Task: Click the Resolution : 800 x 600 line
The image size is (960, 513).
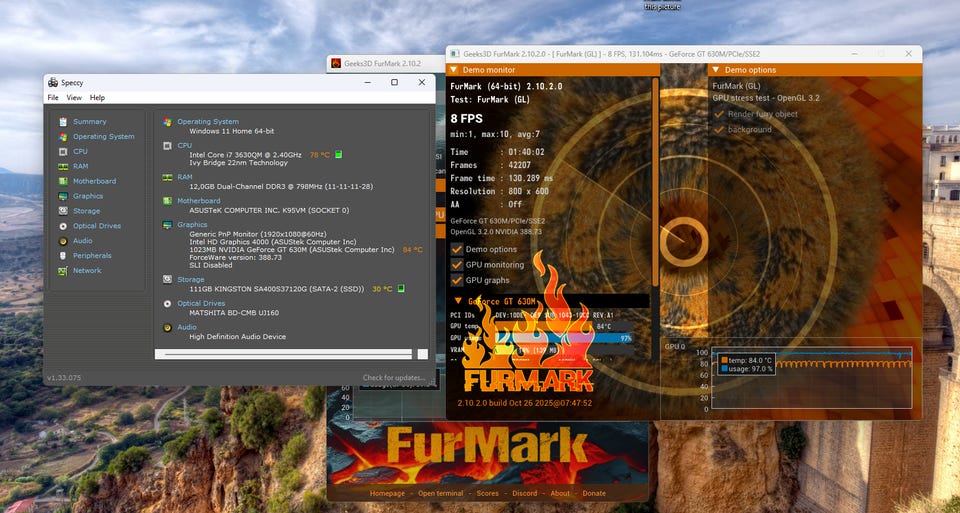Action: point(500,191)
